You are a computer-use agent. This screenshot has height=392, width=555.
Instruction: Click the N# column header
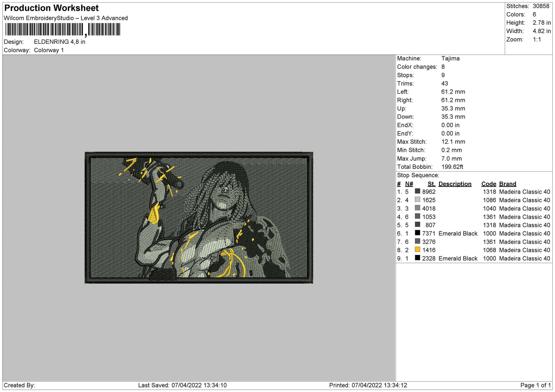[x=409, y=184]
